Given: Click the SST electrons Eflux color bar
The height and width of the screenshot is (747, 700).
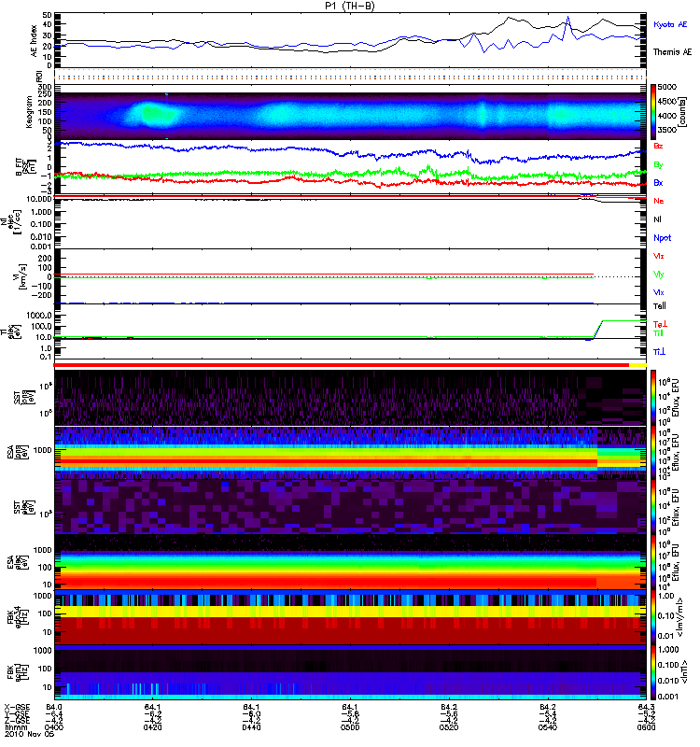Looking at the screenshot, I should [x=653, y=507].
